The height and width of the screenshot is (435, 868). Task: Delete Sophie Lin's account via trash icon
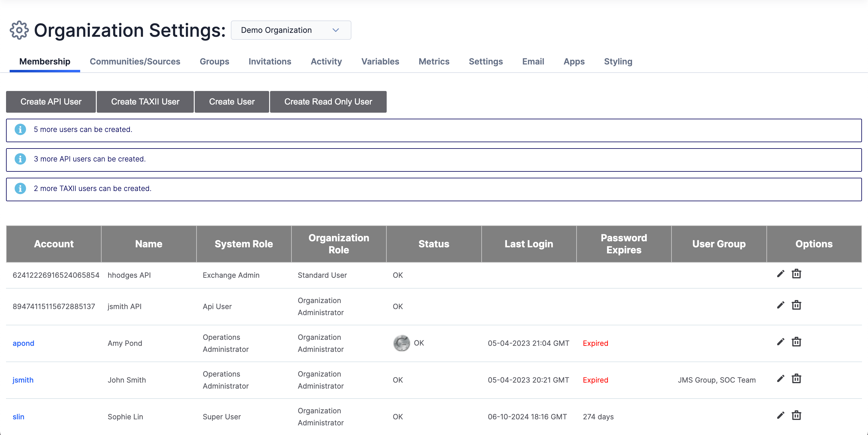click(796, 415)
